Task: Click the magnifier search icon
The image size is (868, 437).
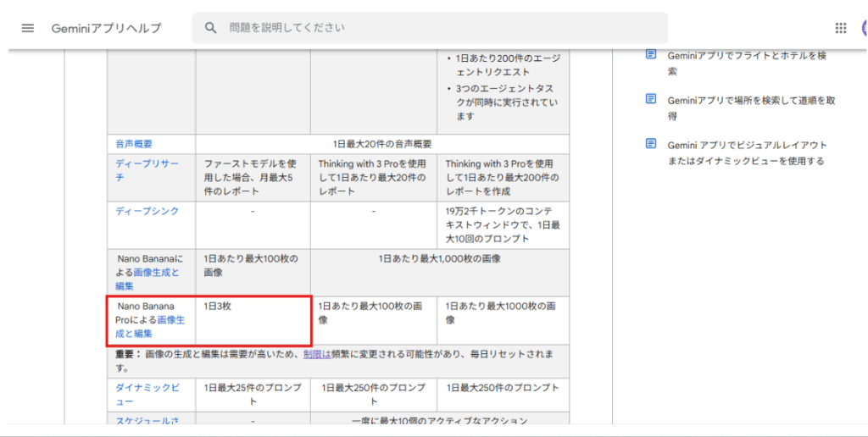Action: tap(211, 28)
